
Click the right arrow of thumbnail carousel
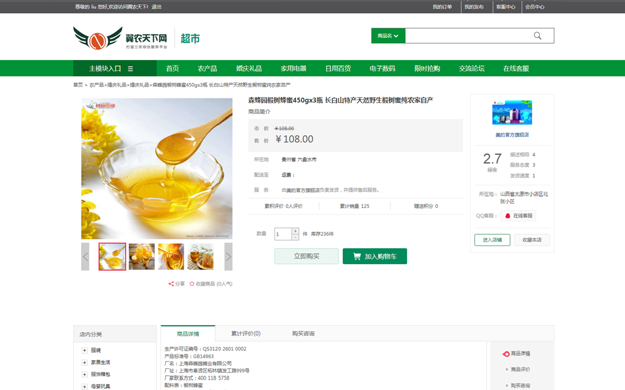[228, 257]
